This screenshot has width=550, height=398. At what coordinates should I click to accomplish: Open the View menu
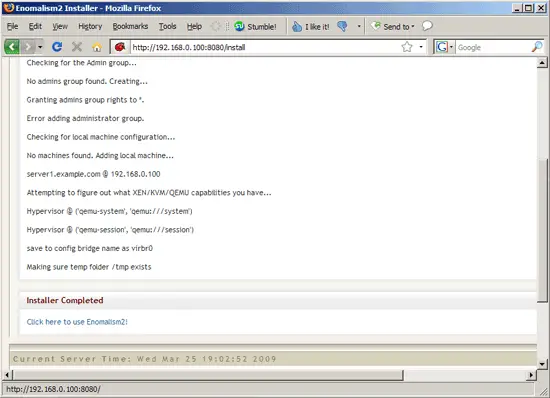[60, 26]
